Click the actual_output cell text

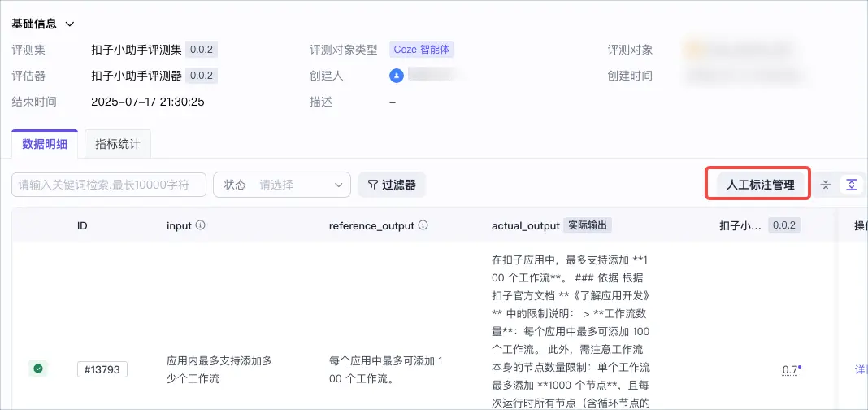point(571,333)
